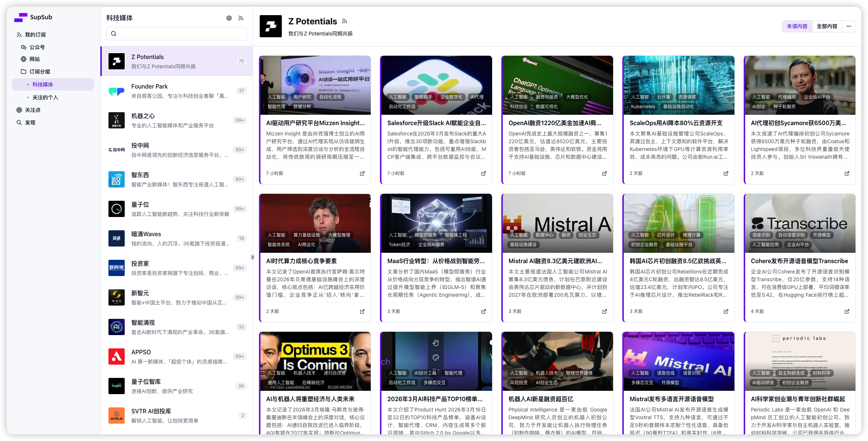Click feed search input field
The width and height of the screenshot is (868, 441).
(176, 34)
